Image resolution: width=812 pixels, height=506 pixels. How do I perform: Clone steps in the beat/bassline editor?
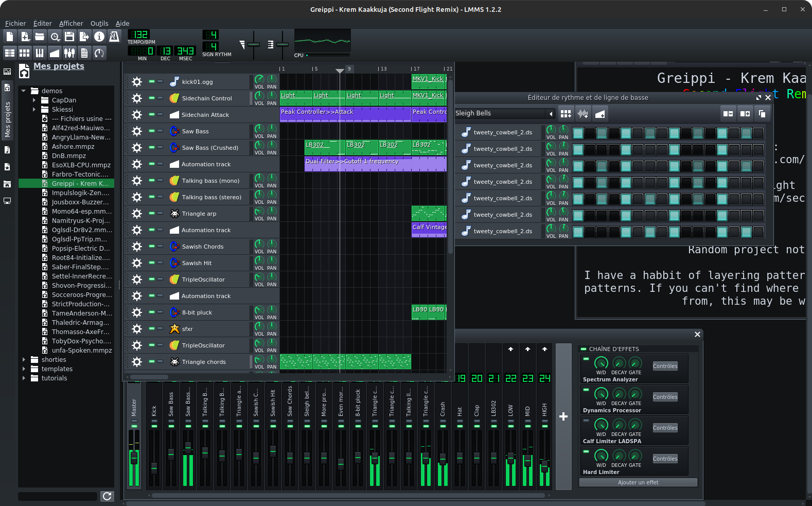(762, 114)
